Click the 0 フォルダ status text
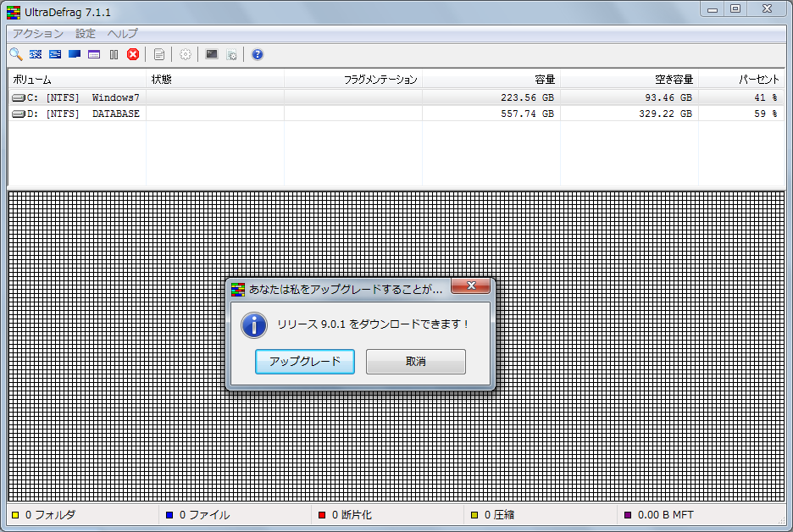 pyautogui.click(x=50, y=515)
